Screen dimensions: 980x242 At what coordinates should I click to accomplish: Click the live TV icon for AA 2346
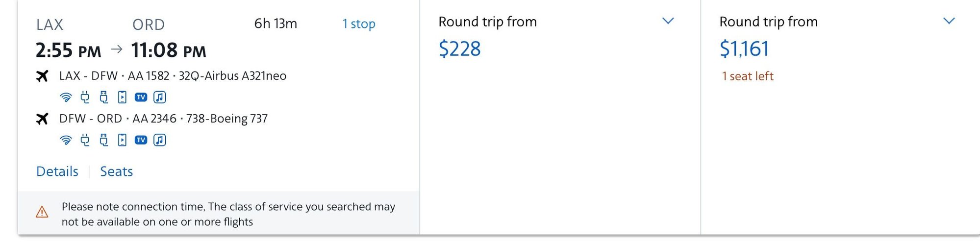click(141, 140)
